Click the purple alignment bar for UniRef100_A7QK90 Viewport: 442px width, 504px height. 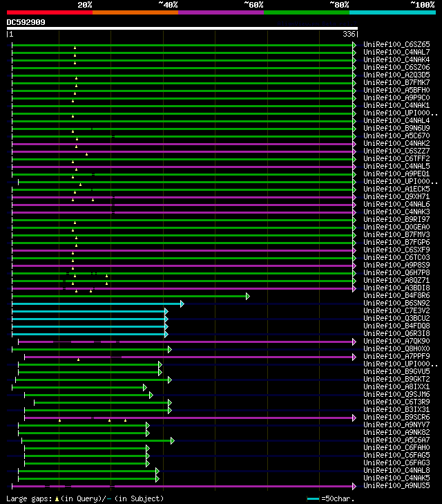click(186, 342)
